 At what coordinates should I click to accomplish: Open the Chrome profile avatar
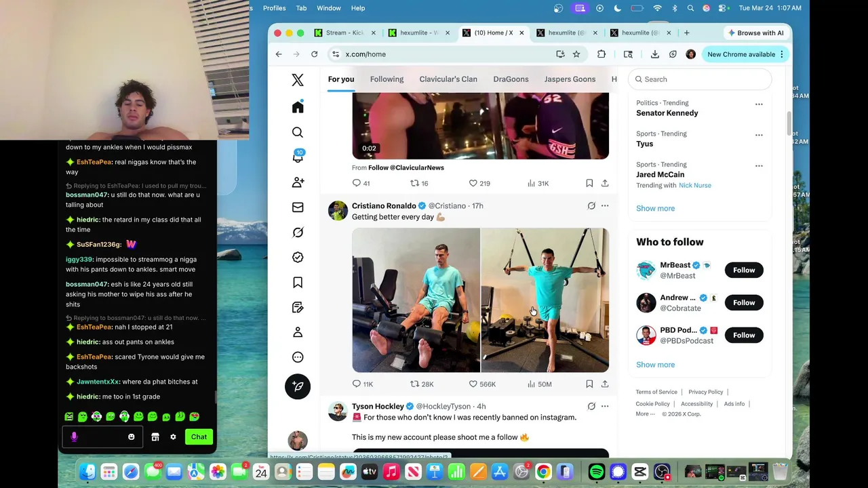691,54
